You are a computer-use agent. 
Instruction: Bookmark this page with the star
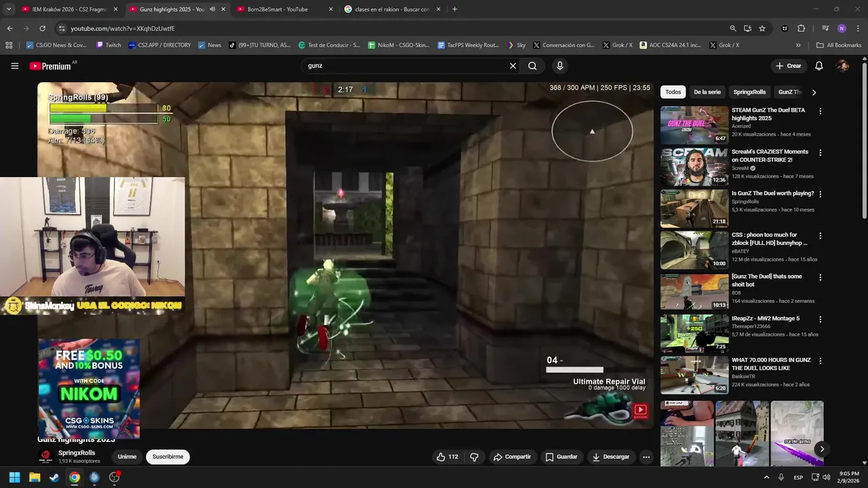pos(762,28)
